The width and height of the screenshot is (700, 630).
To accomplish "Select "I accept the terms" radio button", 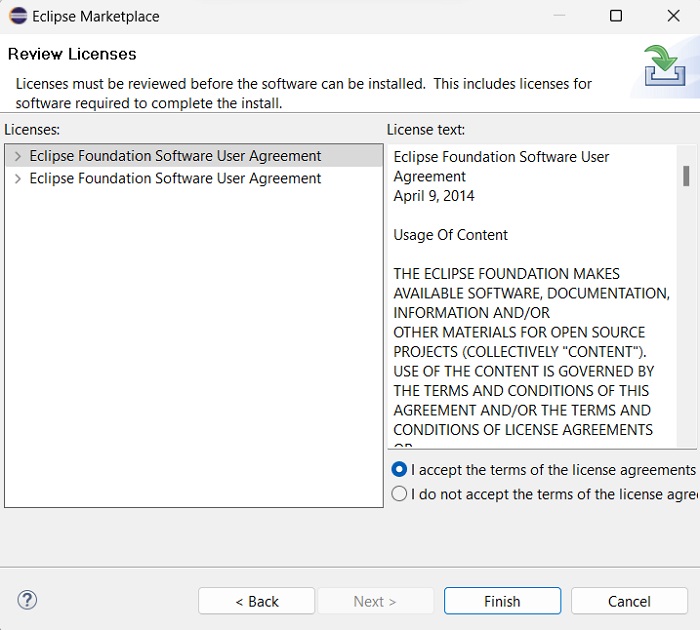I will (x=400, y=469).
